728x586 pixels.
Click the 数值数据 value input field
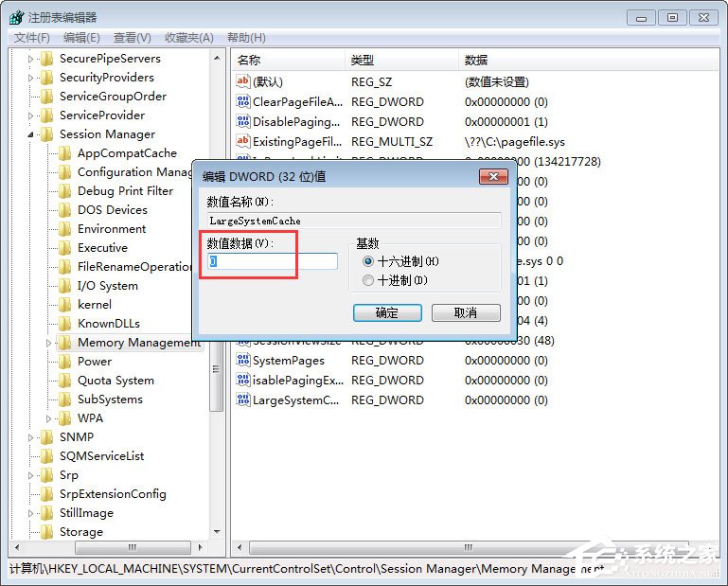pos(273,261)
